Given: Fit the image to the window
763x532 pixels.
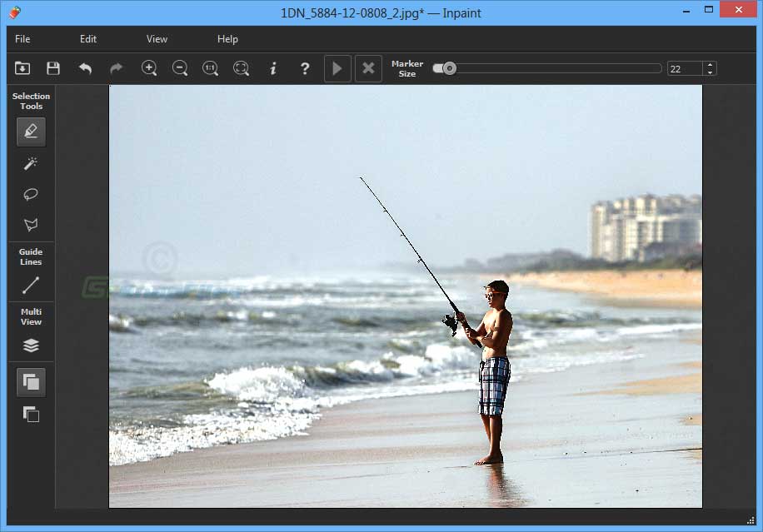Looking at the screenshot, I should point(241,68).
